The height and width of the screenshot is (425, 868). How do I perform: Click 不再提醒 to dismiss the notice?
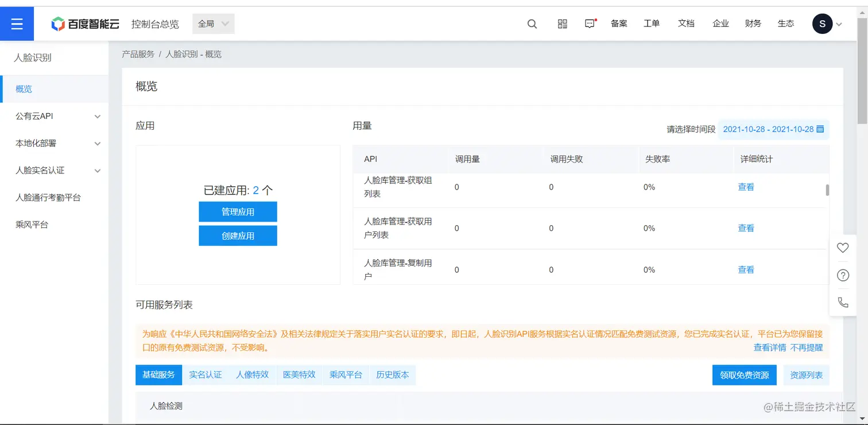[807, 347]
